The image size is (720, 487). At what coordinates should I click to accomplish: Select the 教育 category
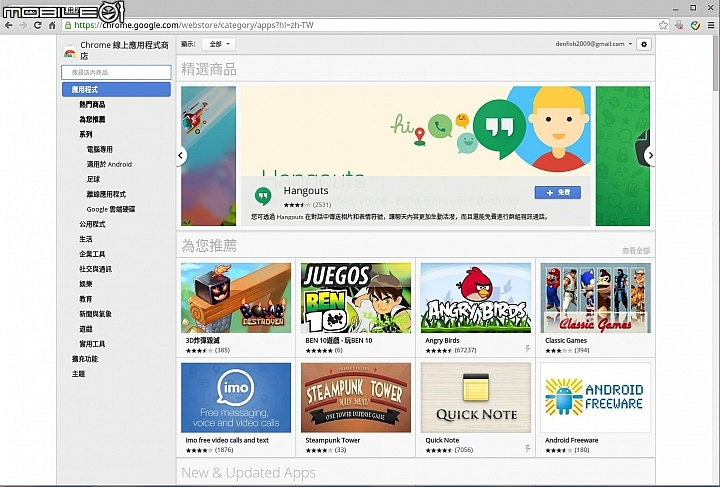pyautogui.click(x=85, y=299)
